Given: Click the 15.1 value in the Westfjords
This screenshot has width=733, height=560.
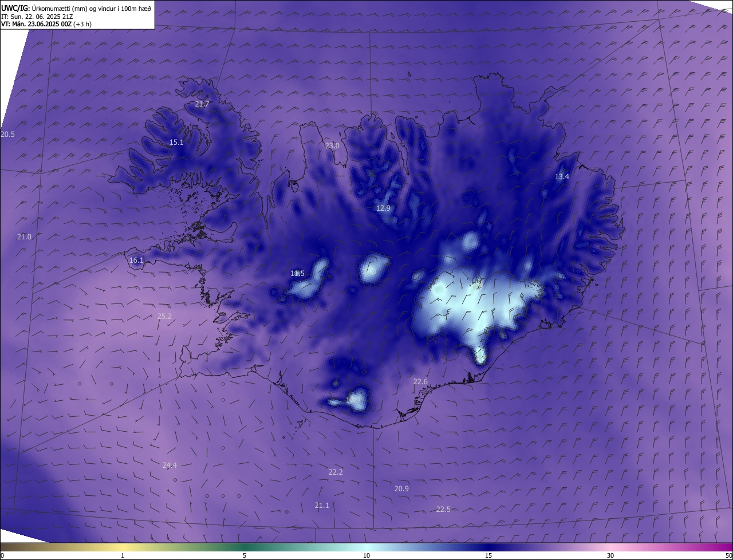Looking at the screenshot, I should 176,142.
